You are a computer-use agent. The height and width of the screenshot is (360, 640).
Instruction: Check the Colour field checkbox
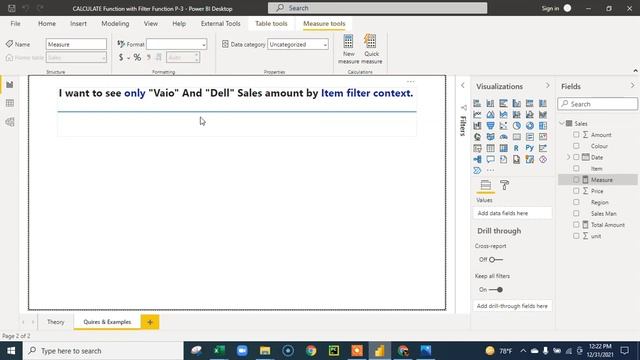(576, 146)
